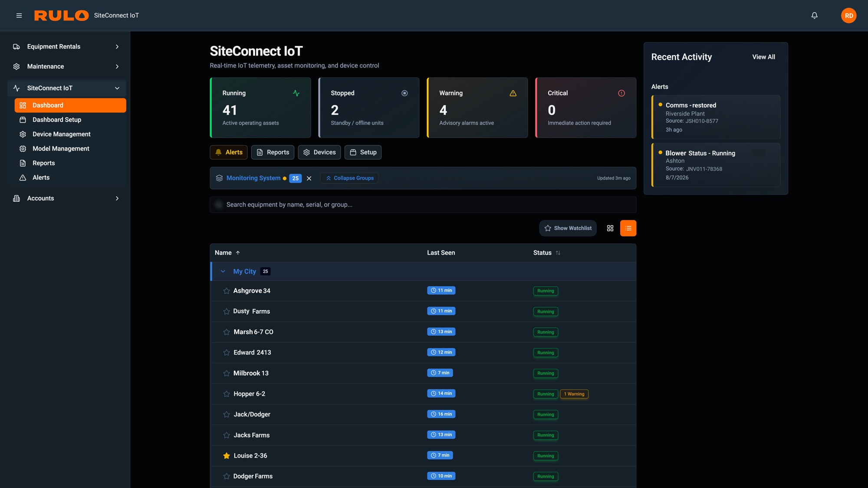Image resolution: width=868 pixels, height=488 pixels.
Task: Expand the Accounts menu
Action: click(x=67, y=198)
